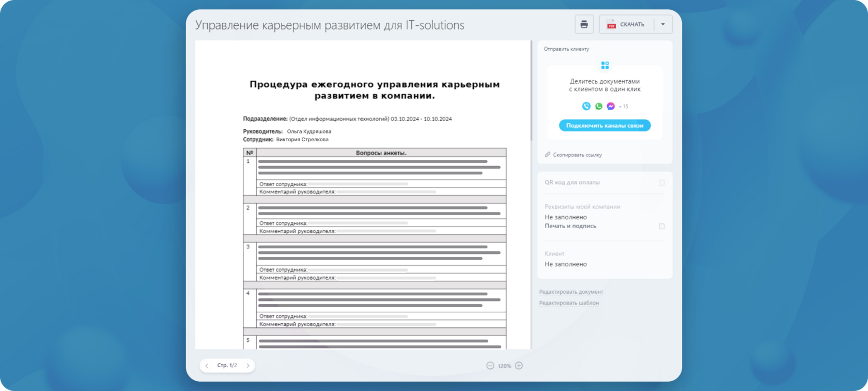
Task: Click the 'Клиент' section label
Action: pos(554,254)
